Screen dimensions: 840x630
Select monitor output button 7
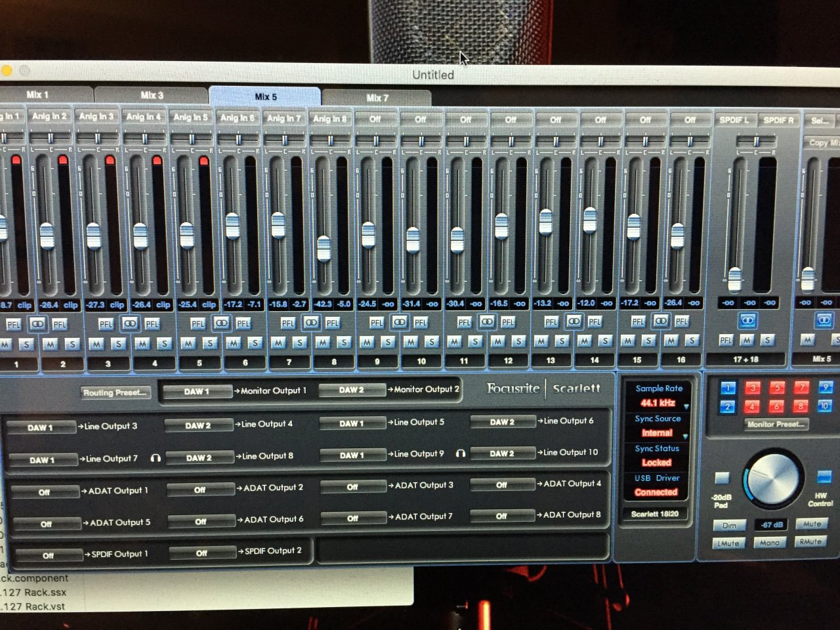pos(801,387)
